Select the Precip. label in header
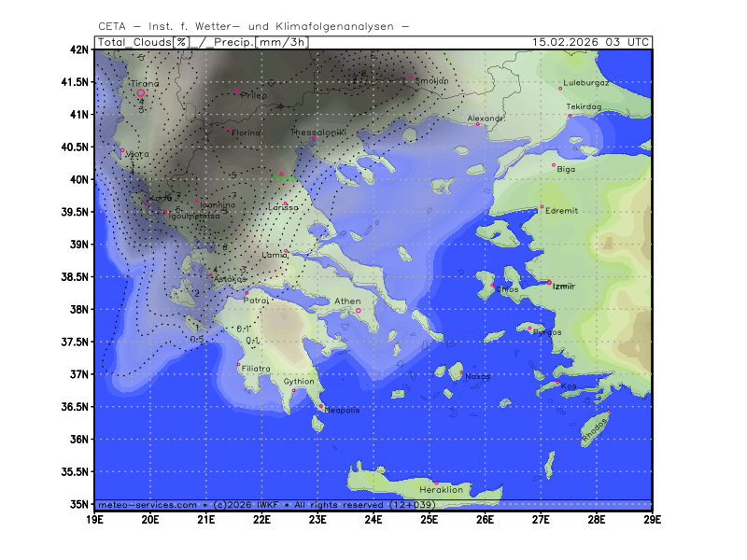This screenshot has height=560, width=747. tap(234, 42)
